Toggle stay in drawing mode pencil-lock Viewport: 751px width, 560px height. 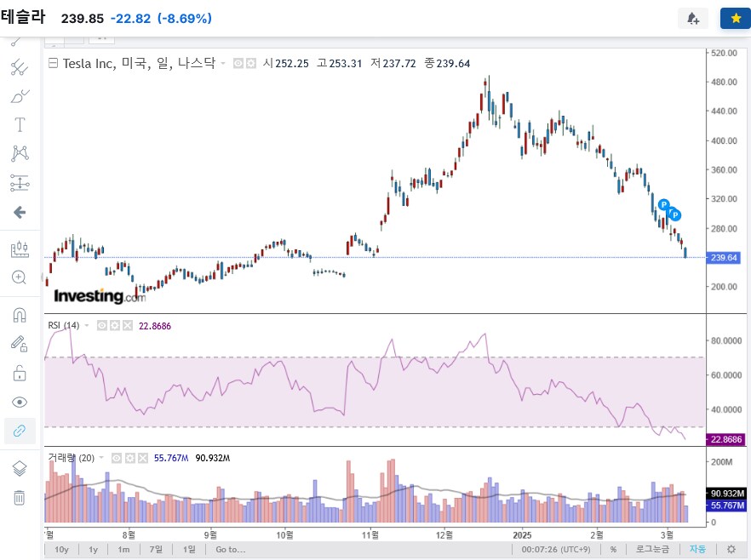coord(20,344)
